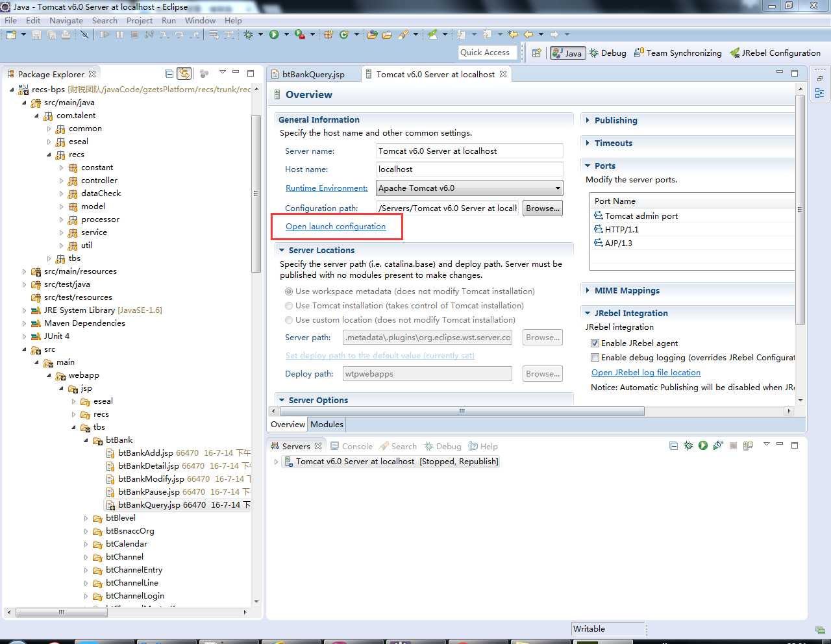
Task: Click the Last Edit Location arrow icon
Action: (x=514, y=34)
